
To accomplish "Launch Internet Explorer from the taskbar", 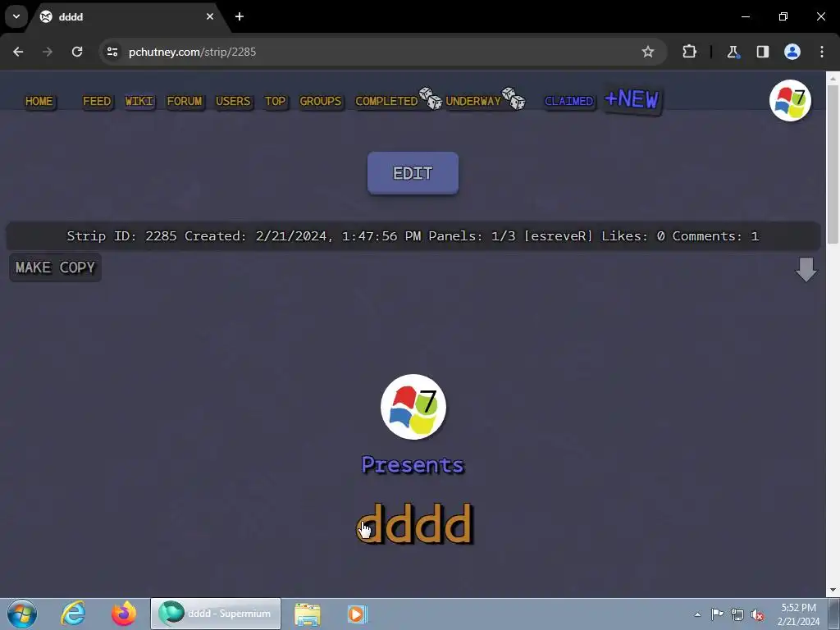I will click(73, 614).
